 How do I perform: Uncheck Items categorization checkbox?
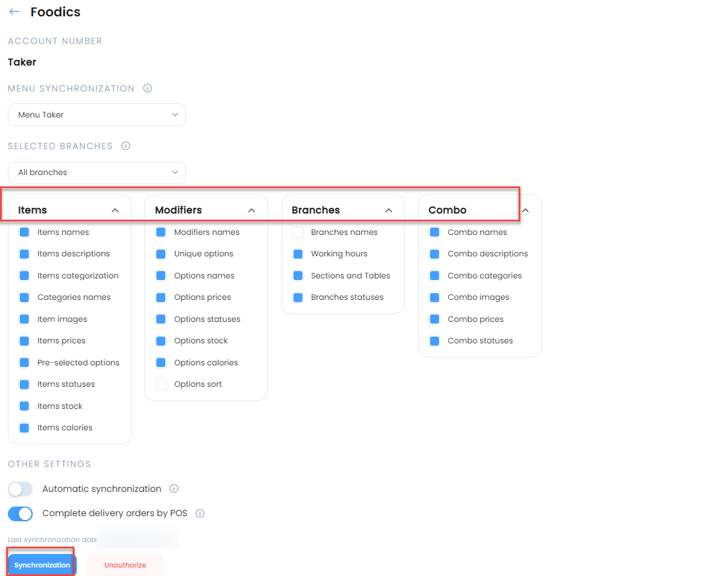pos(24,276)
